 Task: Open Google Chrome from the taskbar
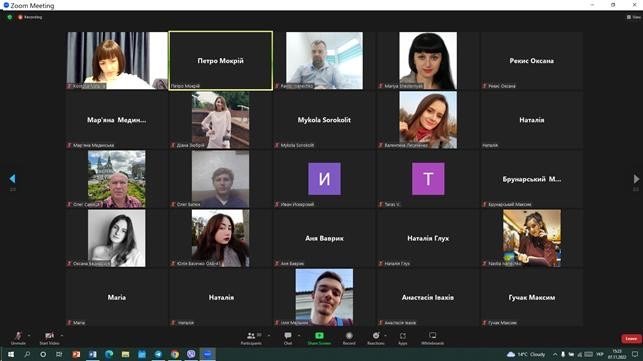(x=175, y=354)
